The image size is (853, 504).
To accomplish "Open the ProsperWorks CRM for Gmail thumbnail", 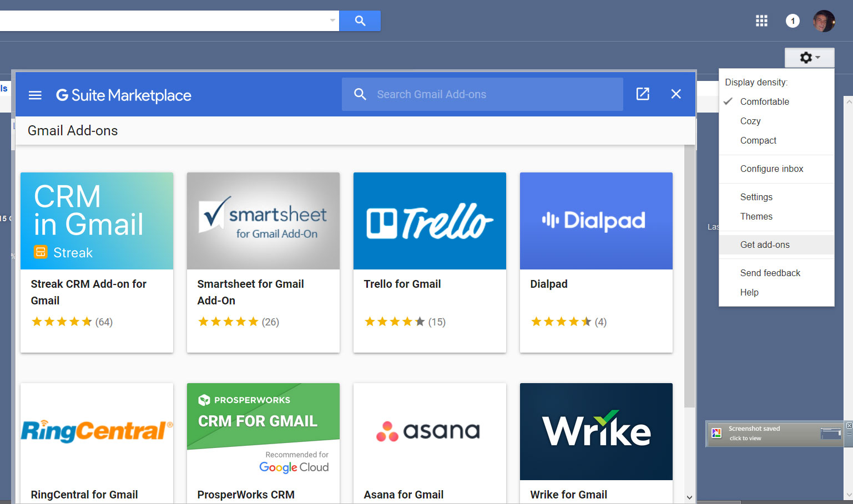I will pos(263,431).
